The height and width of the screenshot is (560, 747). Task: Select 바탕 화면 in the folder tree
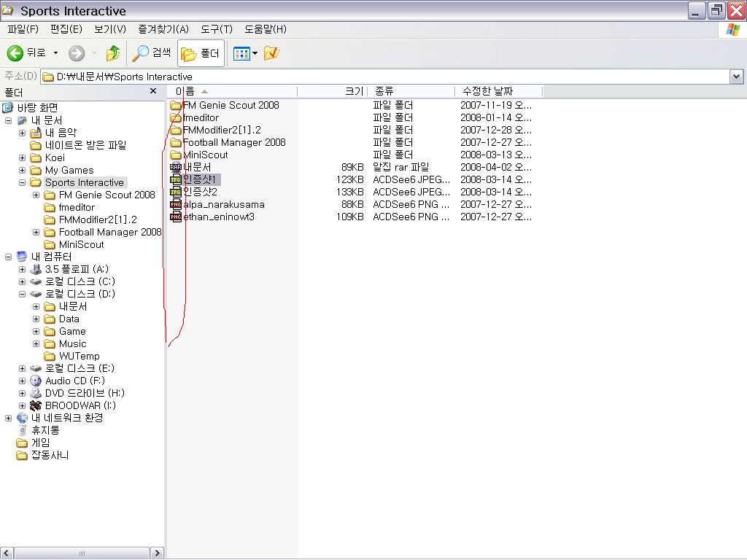tap(37, 108)
